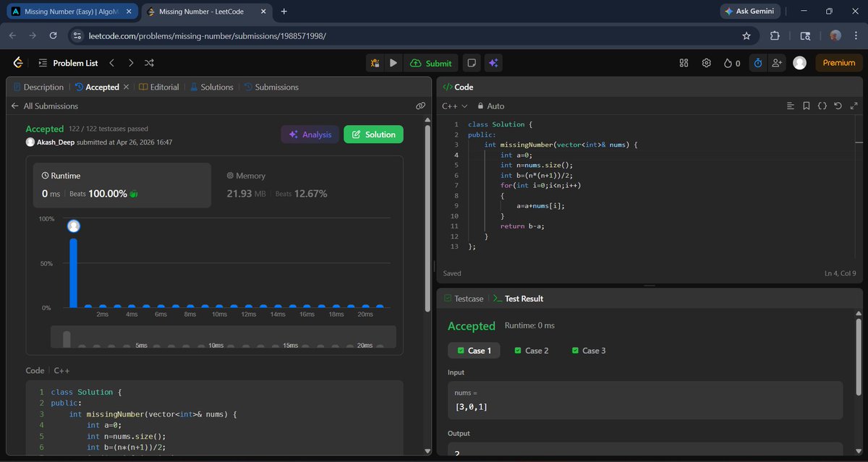This screenshot has width=868, height=462.
Task: Expand the code editor to fullscreen
Action: click(x=854, y=106)
